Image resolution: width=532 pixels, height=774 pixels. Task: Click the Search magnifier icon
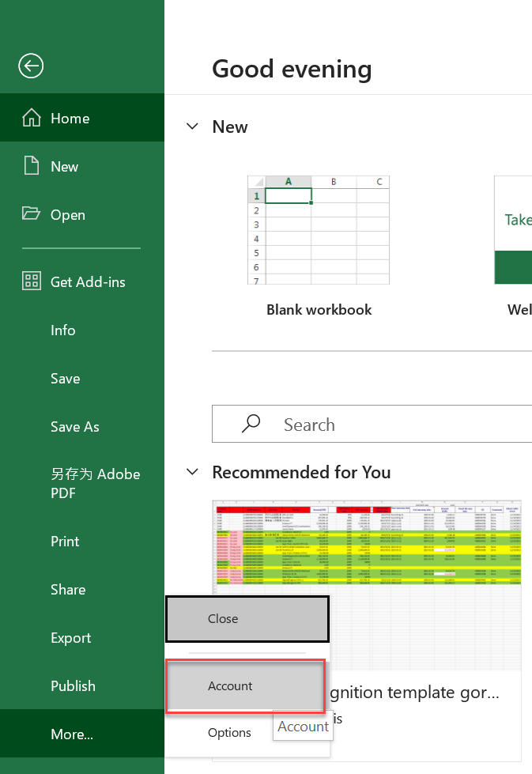251,424
